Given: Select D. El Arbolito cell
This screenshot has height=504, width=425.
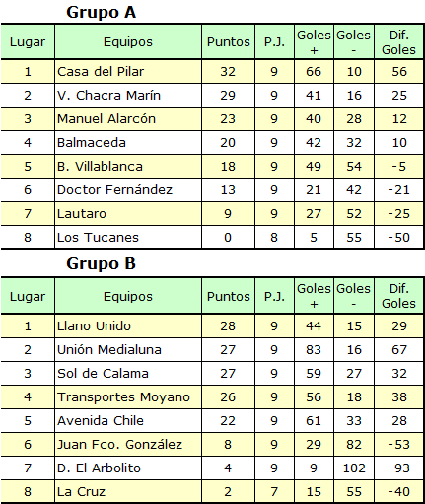Looking at the screenshot, I should (128, 468).
